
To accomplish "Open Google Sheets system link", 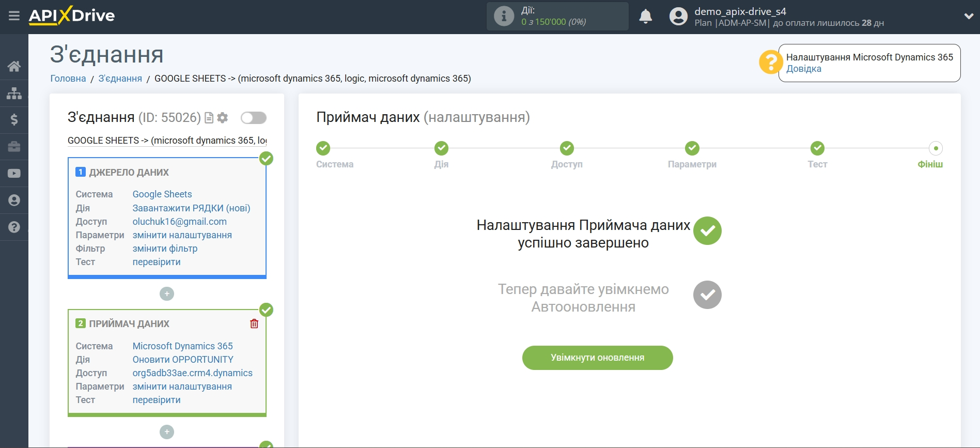I will [162, 194].
